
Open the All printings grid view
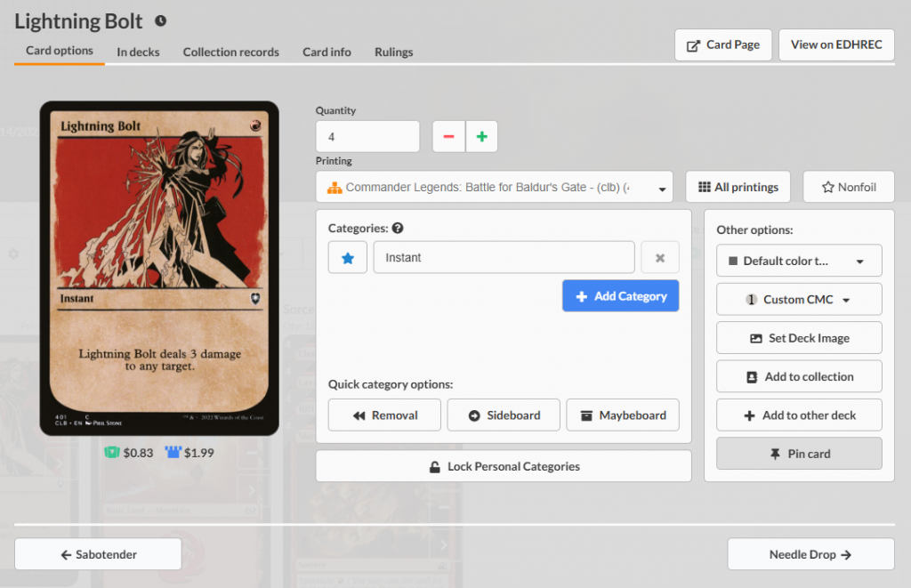point(738,186)
